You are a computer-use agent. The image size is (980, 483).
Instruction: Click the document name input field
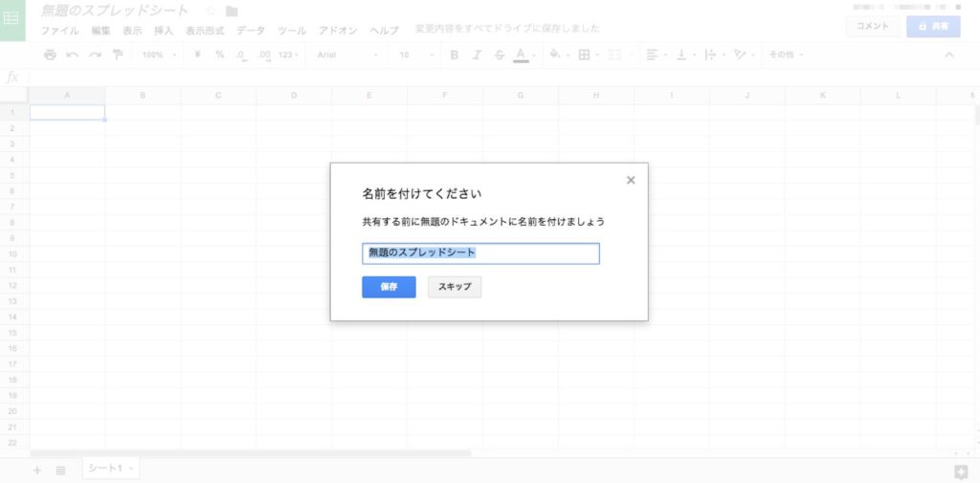coord(480,253)
